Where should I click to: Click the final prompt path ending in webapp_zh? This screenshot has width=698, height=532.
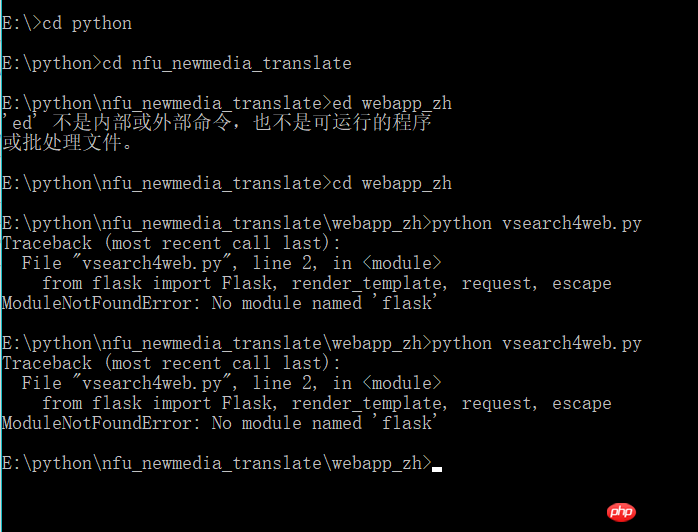coord(217,464)
